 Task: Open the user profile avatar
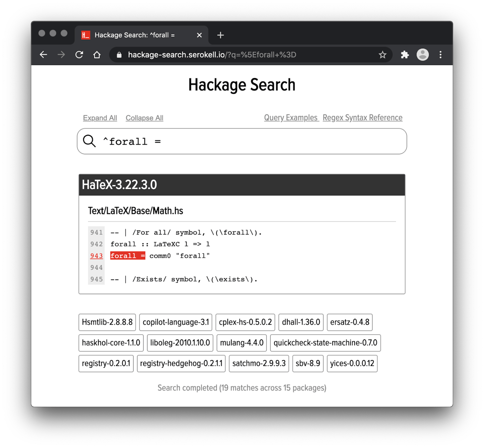423,55
